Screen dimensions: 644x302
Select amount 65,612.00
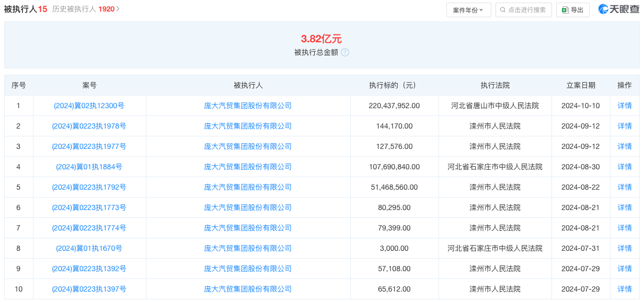click(x=394, y=289)
